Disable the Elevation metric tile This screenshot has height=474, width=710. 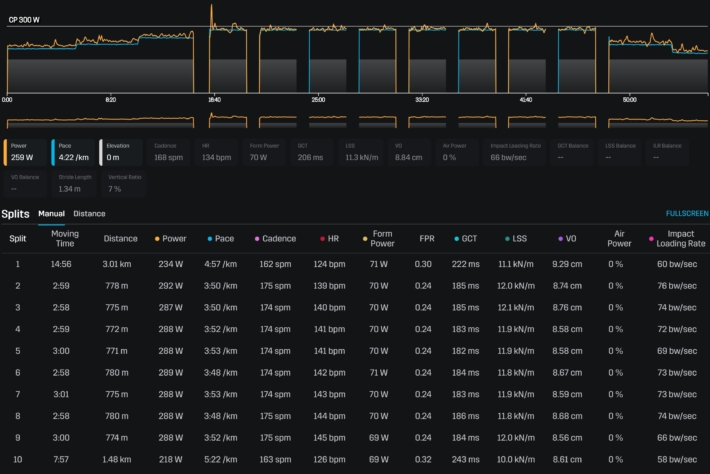(120, 151)
